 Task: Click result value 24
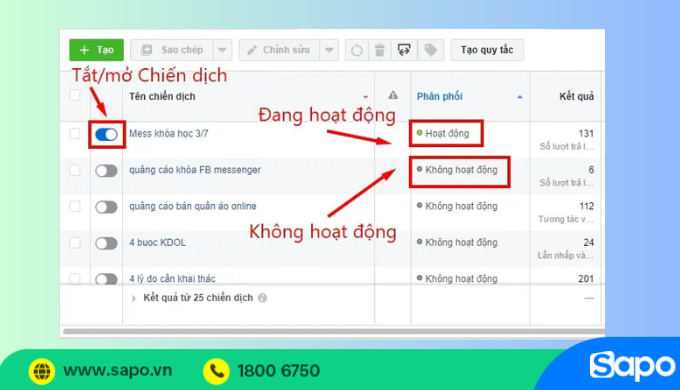(x=588, y=243)
